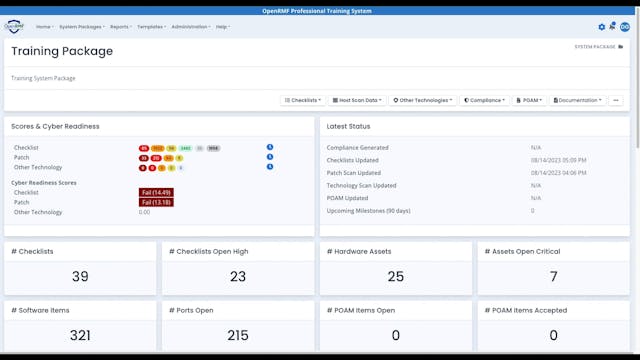Open the Home menu
The image size is (640, 360).
pos(44,27)
